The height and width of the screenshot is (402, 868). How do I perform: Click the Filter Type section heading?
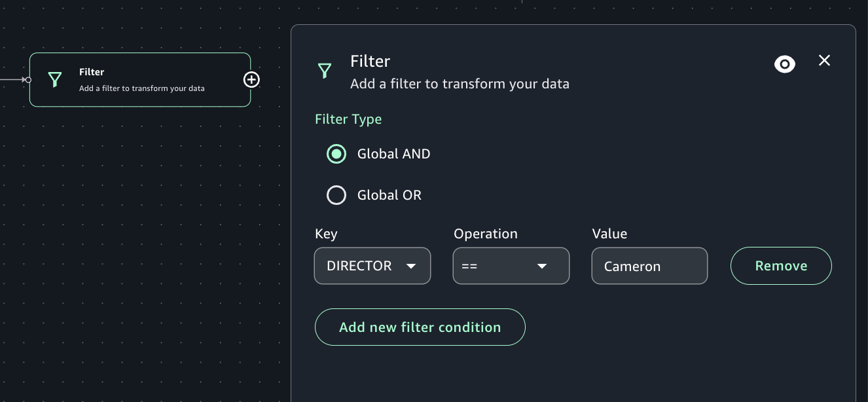tap(348, 119)
